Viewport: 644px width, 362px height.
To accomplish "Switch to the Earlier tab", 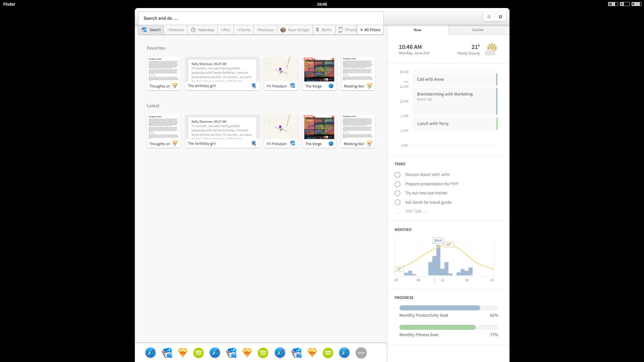I will point(478,30).
